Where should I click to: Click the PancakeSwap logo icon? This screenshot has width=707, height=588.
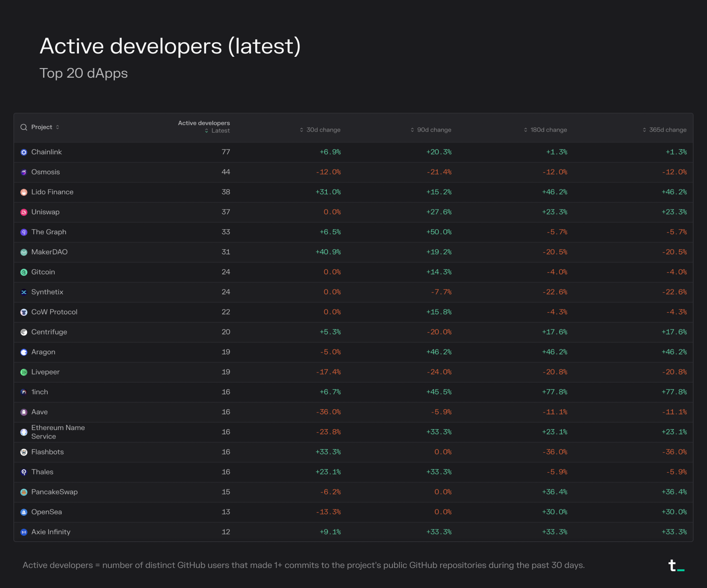[24, 492]
